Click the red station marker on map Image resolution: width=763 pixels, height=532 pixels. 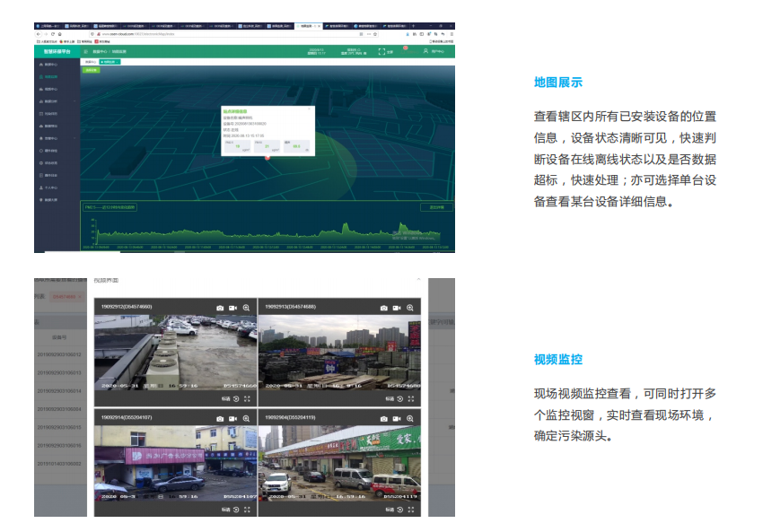tap(267, 158)
